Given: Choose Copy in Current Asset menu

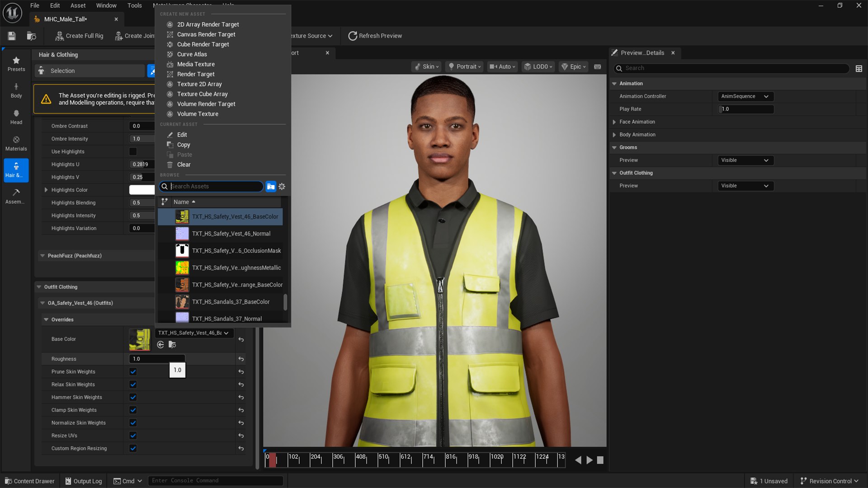Looking at the screenshot, I should point(184,145).
